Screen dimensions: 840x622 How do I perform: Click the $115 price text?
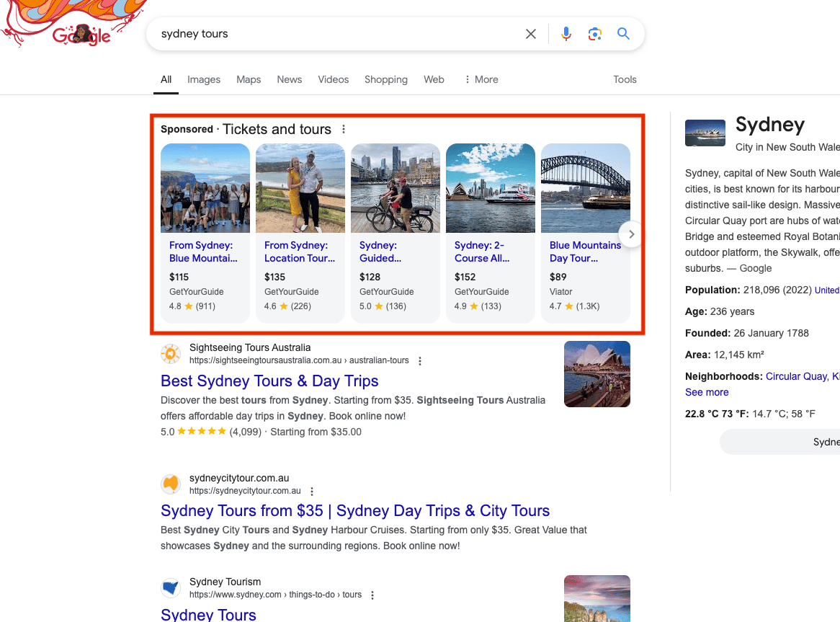click(x=179, y=277)
